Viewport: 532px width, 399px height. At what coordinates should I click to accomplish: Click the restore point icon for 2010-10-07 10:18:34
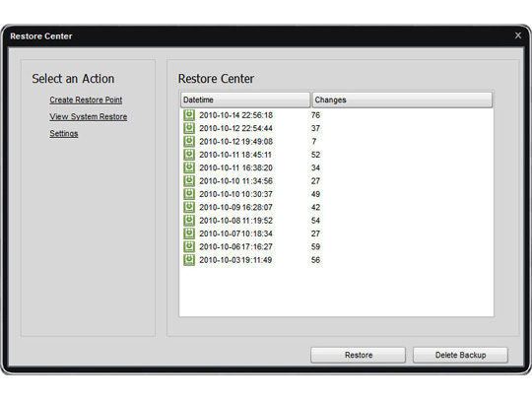pos(189,233)
